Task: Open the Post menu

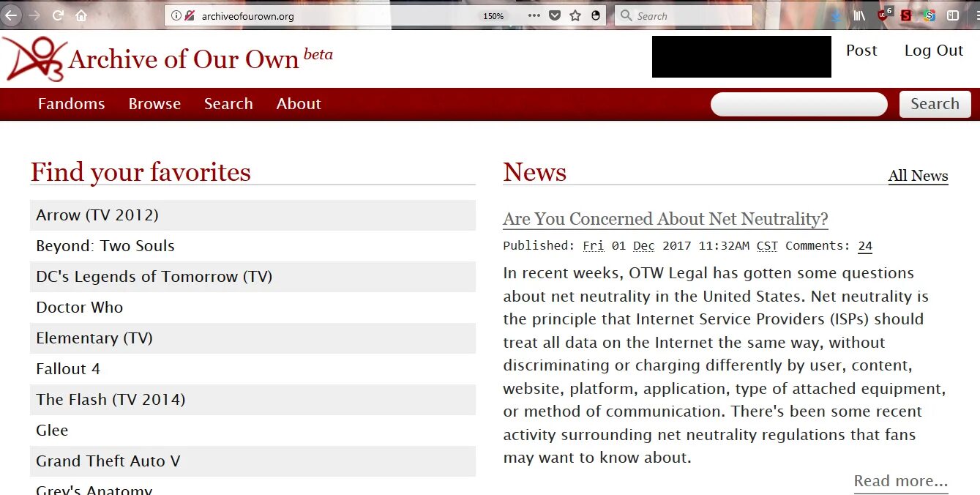Action: (861, 51)
